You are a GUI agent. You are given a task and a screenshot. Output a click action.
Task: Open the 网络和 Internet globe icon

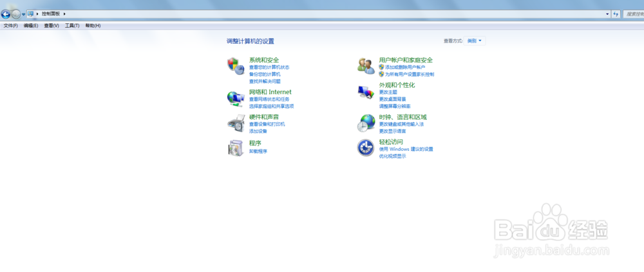[x=236, y=99]
